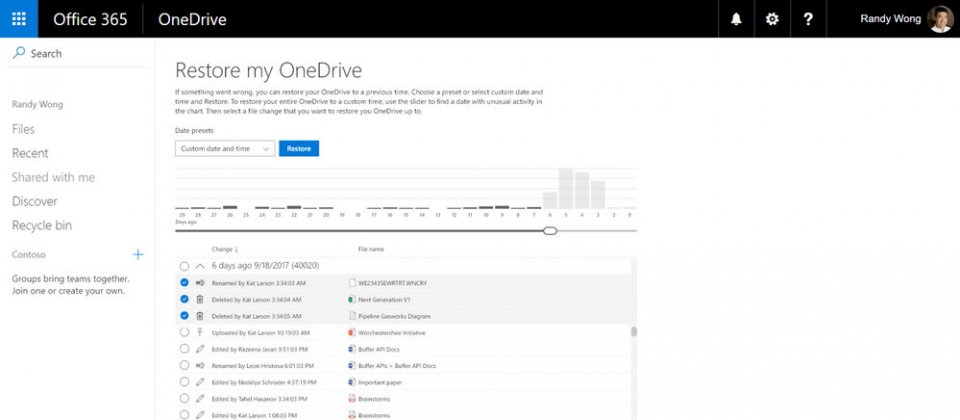Viewport: 960px width, 420px height.
Task: Open Discover in the sidebar
Action: [34, 201]
